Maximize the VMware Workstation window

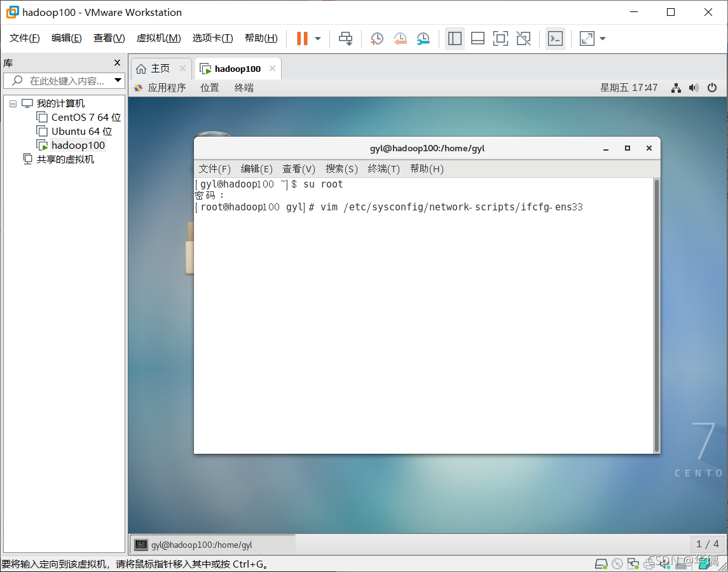click(x=670, y=13)
